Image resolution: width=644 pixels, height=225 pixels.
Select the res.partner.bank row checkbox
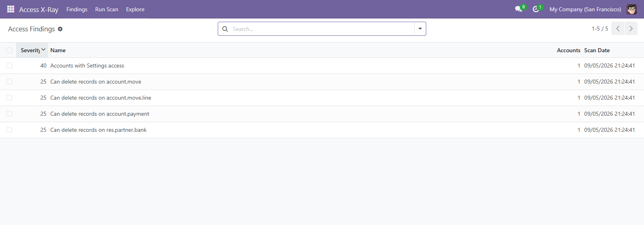[9, 130]
